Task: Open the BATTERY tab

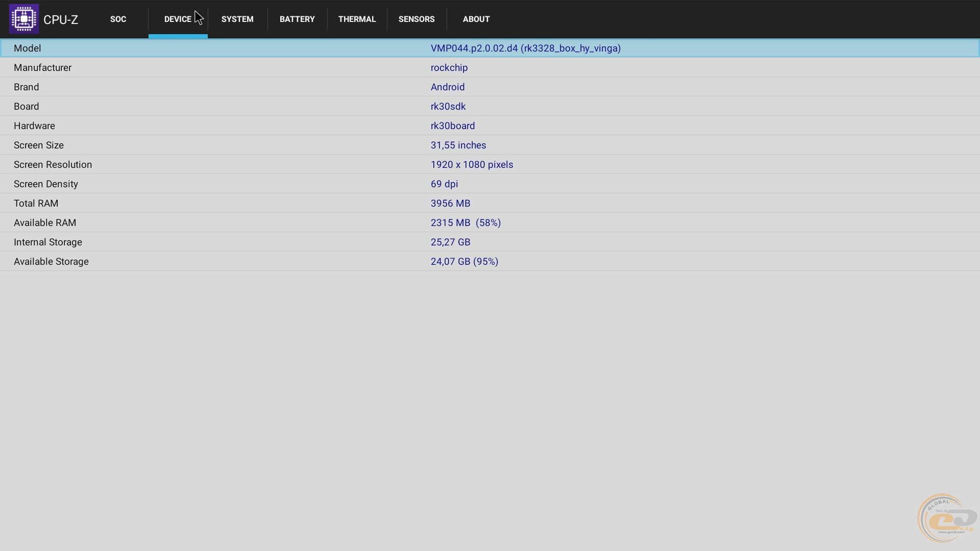Action: (x=297, y=19)
